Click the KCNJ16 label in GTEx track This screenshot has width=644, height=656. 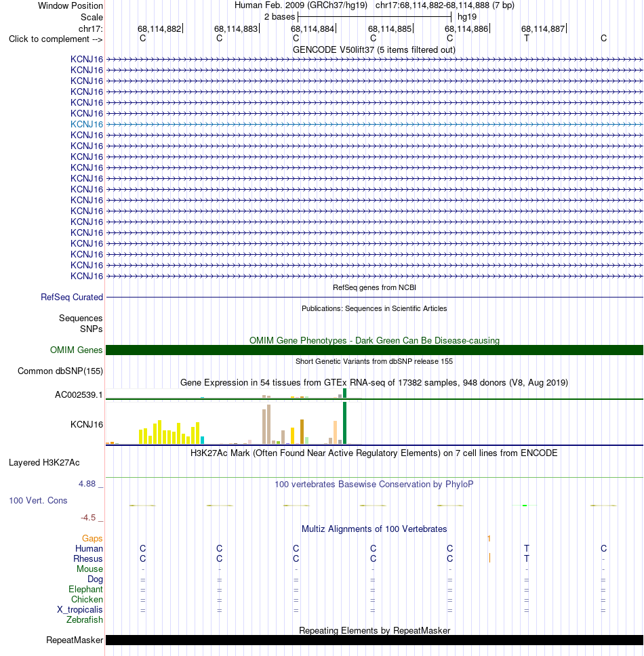point(87,425)
